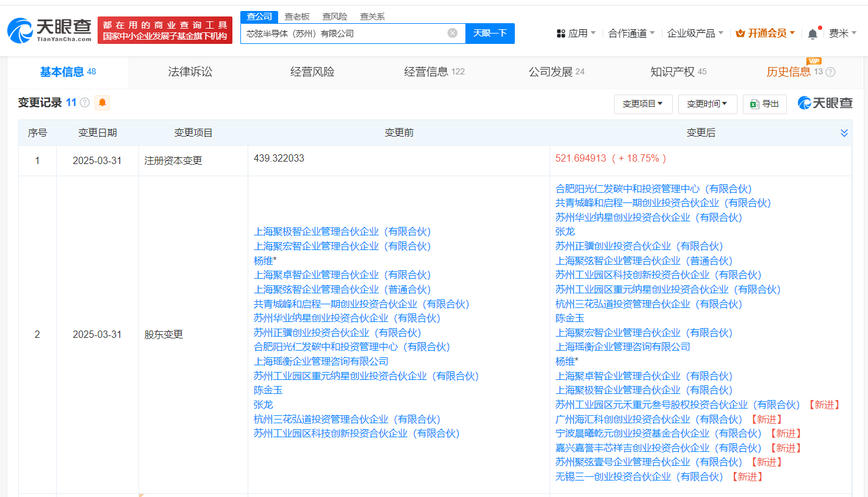
Task: Click the 521.694913 registered capital value
Action: coord(581,159)
